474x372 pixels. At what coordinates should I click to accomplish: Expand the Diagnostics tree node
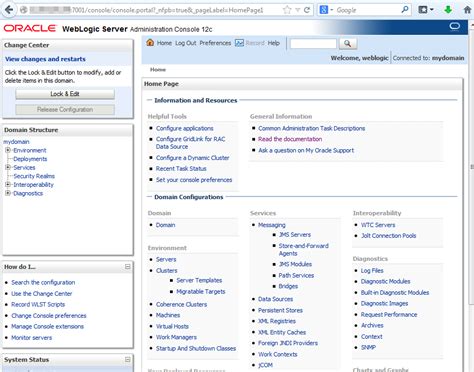pyautogui.click(x=8, y=193)
